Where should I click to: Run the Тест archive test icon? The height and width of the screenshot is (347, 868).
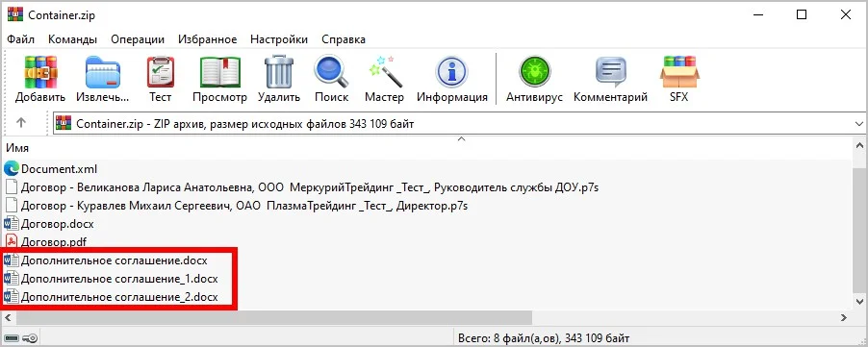coord(160,71)
